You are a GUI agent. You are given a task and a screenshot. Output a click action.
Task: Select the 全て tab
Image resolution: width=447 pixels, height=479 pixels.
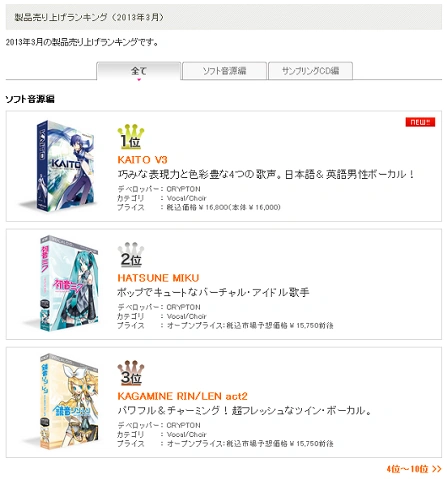[x=139, y=71]
